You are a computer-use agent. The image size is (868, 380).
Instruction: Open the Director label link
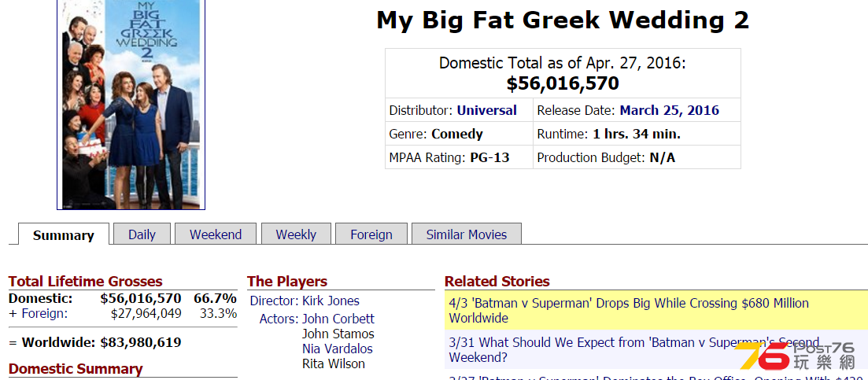(274, 301)
